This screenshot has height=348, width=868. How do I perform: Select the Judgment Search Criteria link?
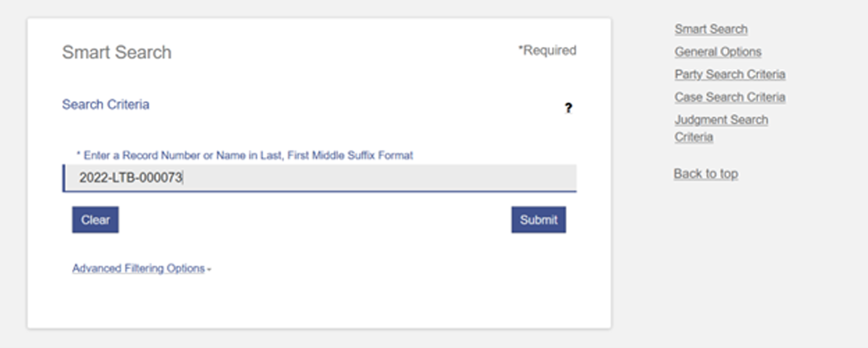pos(721,128)
